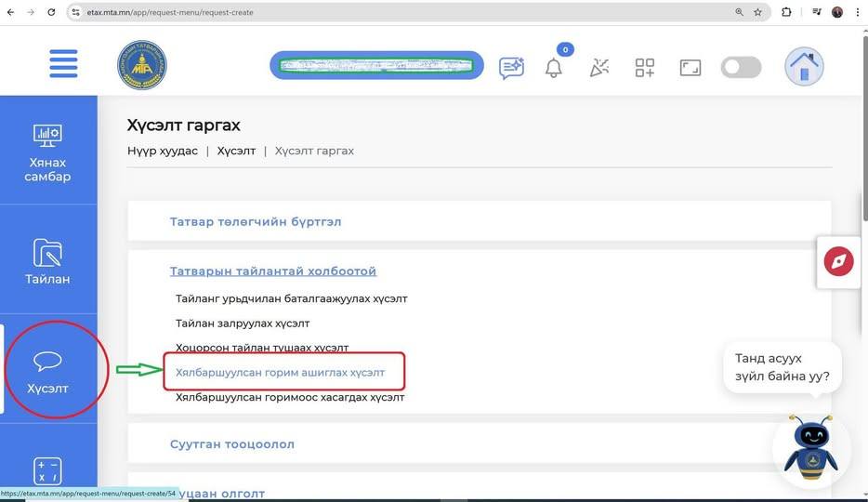Expand the Татвар төлөгчийн бүртгэл section
Image resolution: width=868 pixels, height=502 pixels.
tap(256, 222)
